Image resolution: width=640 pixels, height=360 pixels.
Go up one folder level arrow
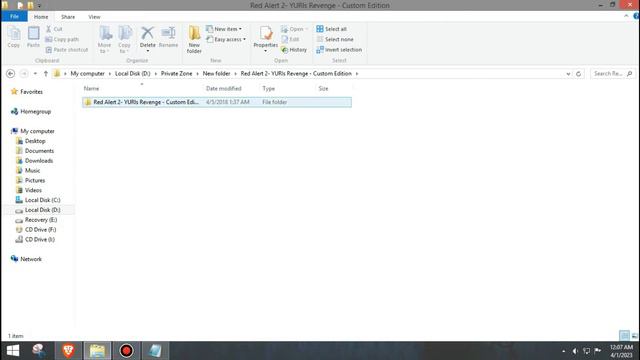[x=46, y=73]
